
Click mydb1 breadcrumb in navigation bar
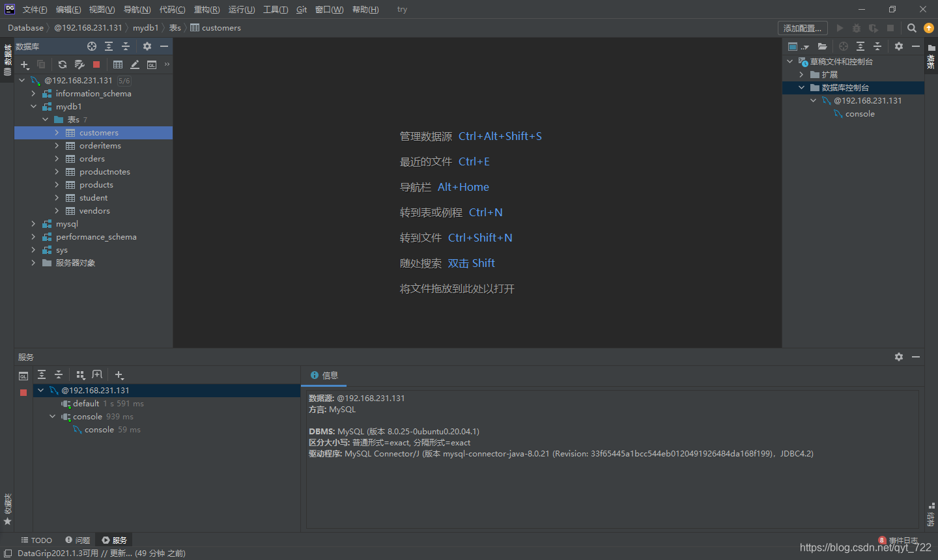(146, 27)
